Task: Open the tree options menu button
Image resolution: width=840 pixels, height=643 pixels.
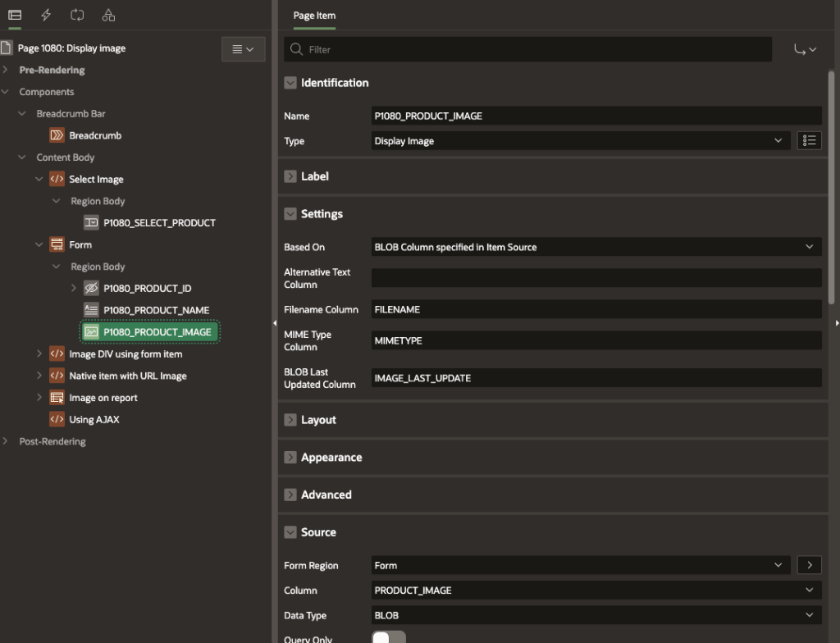Action: pyautogui.click(x=243, y=49)
